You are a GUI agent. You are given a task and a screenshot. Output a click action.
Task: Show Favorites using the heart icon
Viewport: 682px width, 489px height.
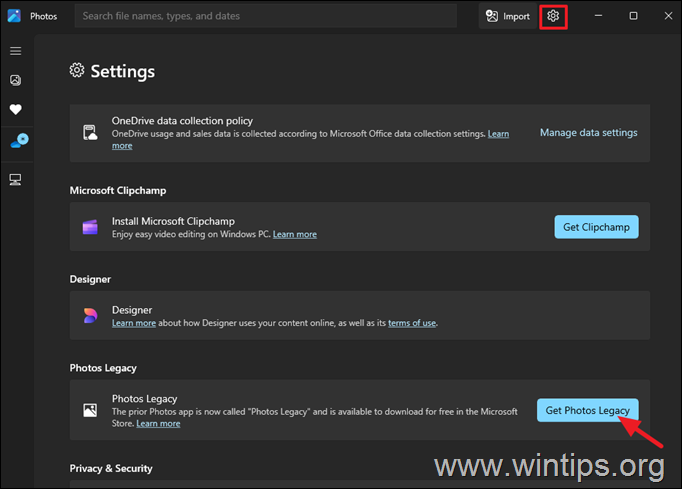[x=15, y=110]
